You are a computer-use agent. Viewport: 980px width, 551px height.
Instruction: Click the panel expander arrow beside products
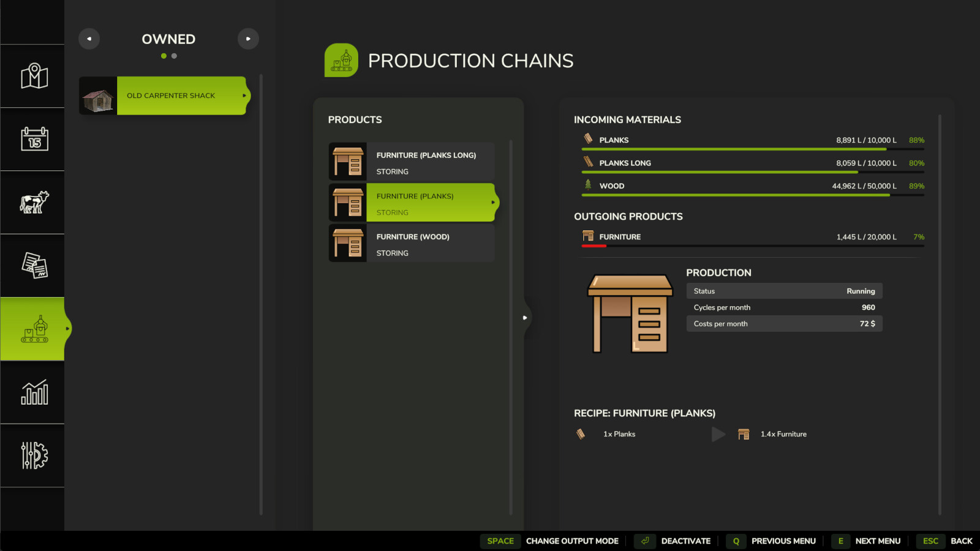coord(525,318)
